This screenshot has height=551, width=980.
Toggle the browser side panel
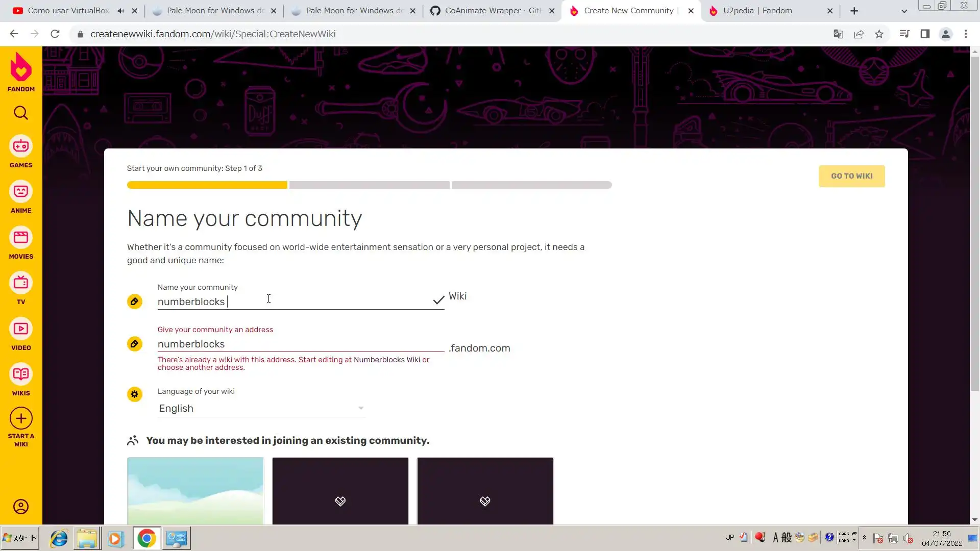point(925,34)
